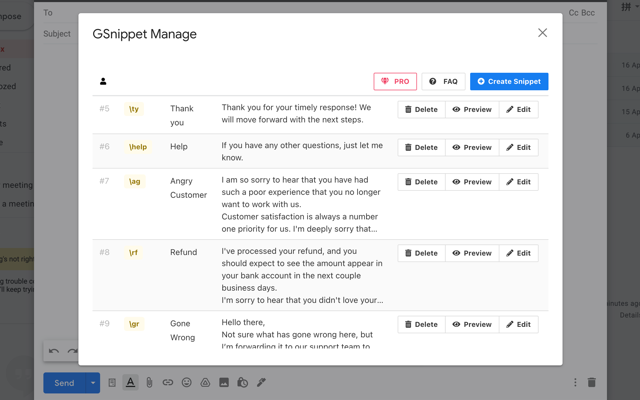Insert an emoji in the email
The image size is (640, 400).
click(x=187, y=382)
